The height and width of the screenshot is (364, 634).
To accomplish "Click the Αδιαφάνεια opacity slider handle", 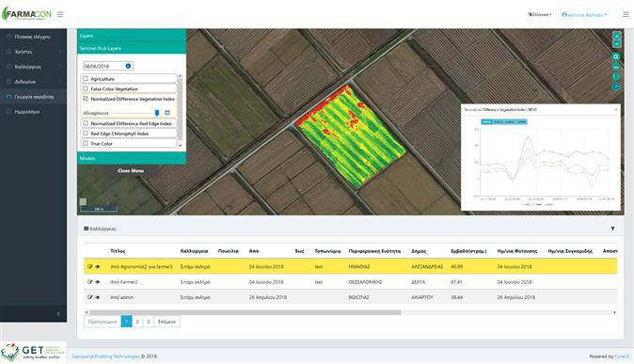I will coord(157,113).
